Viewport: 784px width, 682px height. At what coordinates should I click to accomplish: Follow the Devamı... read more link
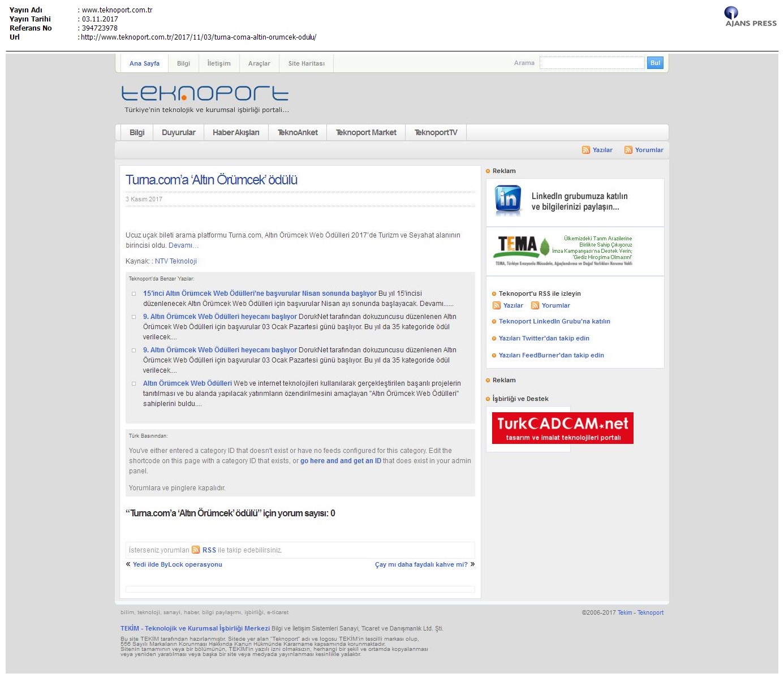tap(183, 245)
